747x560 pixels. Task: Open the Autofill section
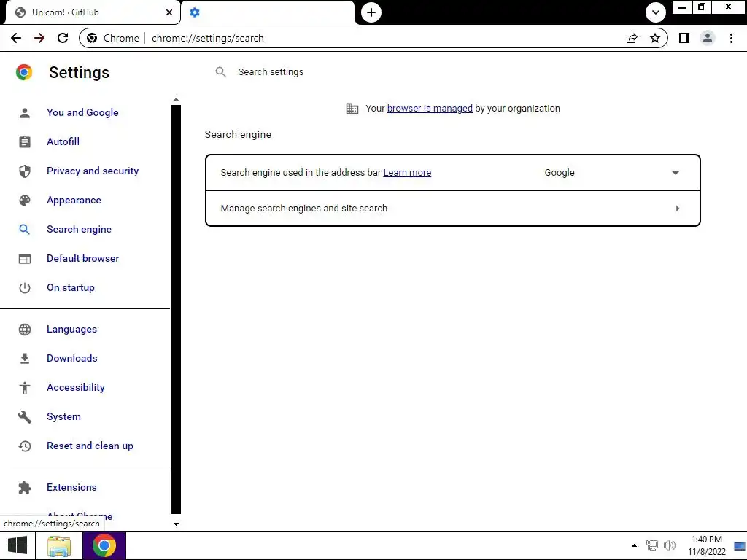[x=63, y=142]
